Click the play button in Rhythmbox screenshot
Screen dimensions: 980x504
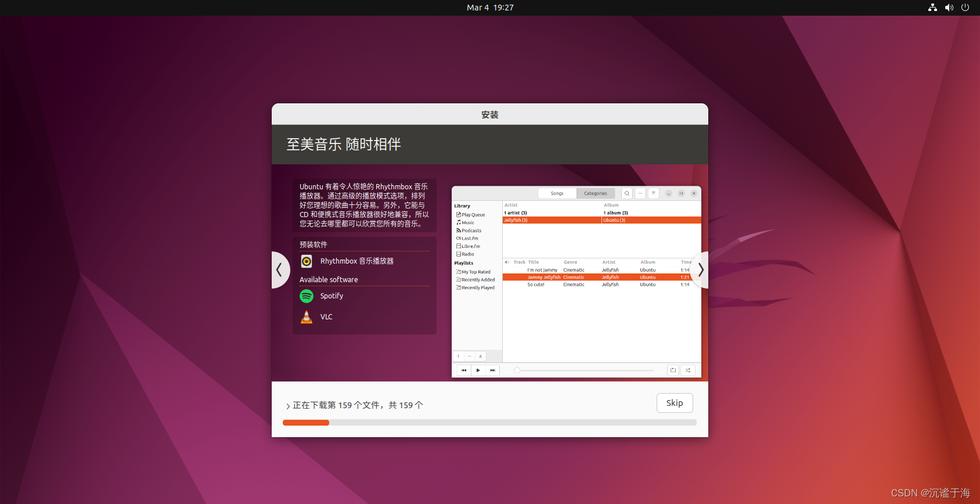pyautogui.click(x=478, y=370)
